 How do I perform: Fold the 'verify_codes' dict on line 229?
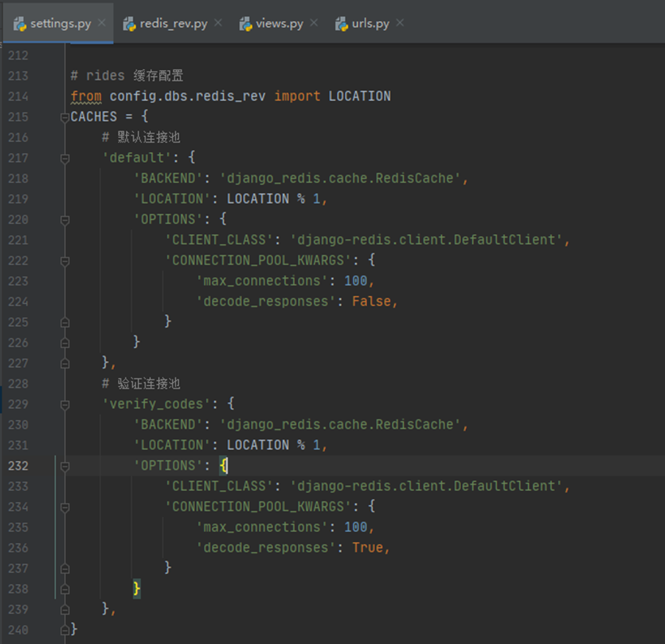click(x=64, y=404)
